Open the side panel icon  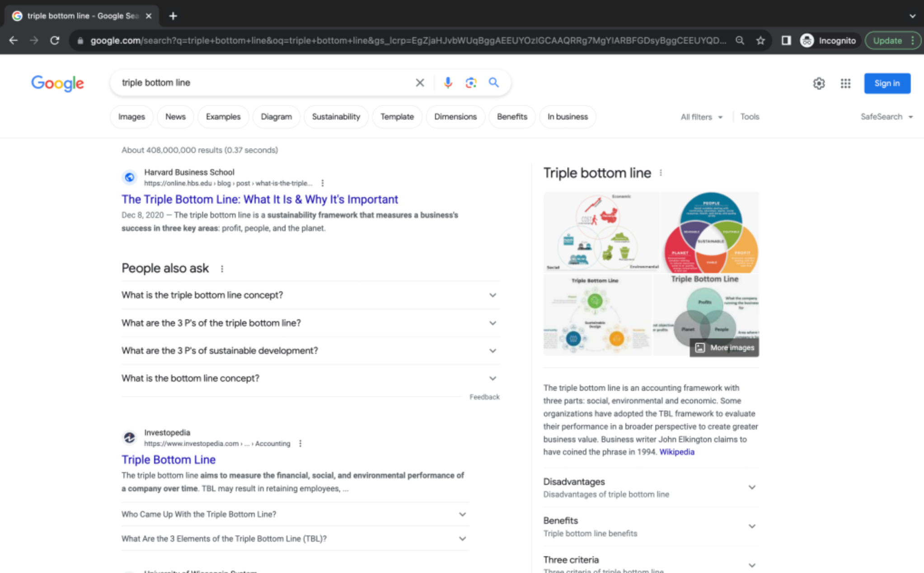point(786,41)
